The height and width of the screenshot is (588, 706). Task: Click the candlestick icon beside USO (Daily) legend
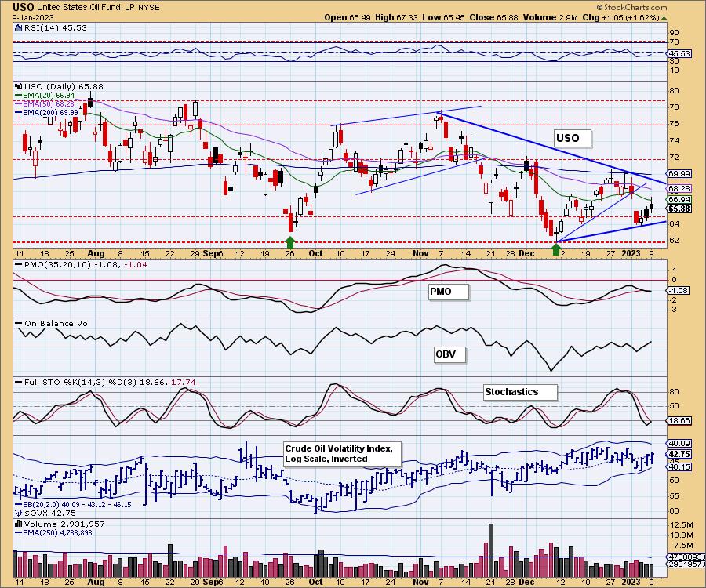pos(19,86)
